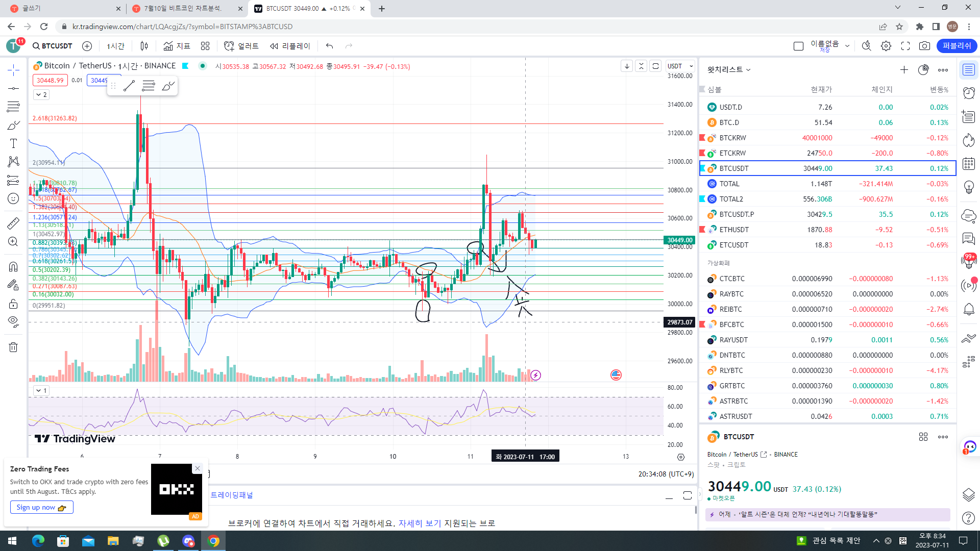Open the USDT currency dropdown
Screen dimensions: 980x551
(680, 66)
